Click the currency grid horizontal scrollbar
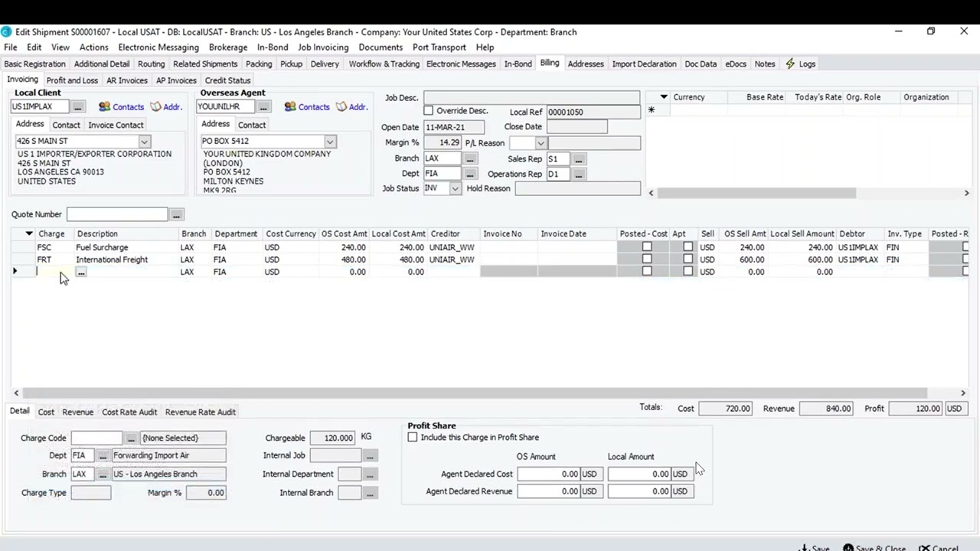Image resolution: width=980 pixels, height=551 pixels. point(756,193)
